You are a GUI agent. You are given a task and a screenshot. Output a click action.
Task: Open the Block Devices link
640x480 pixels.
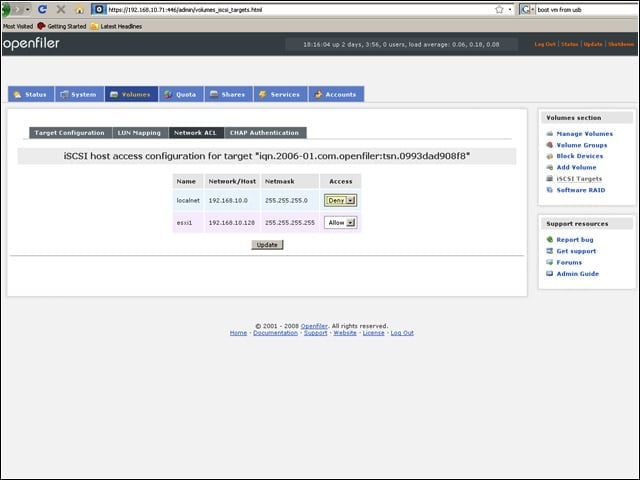pos(580,156)
